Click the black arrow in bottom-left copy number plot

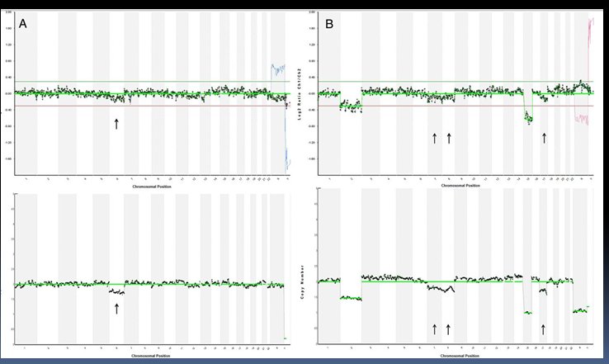[116, 308]
